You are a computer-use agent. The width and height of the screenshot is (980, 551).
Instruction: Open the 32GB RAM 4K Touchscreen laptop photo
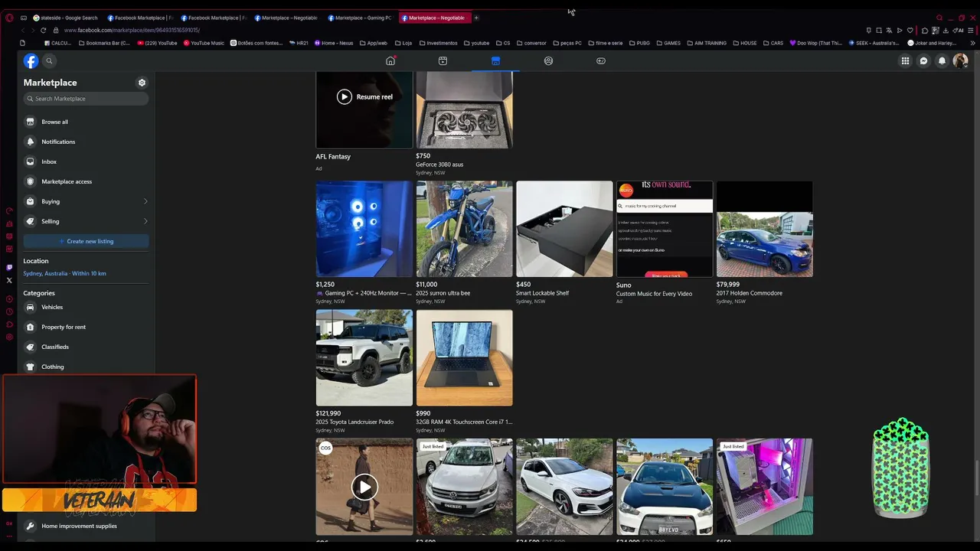[x=464, y=357]
